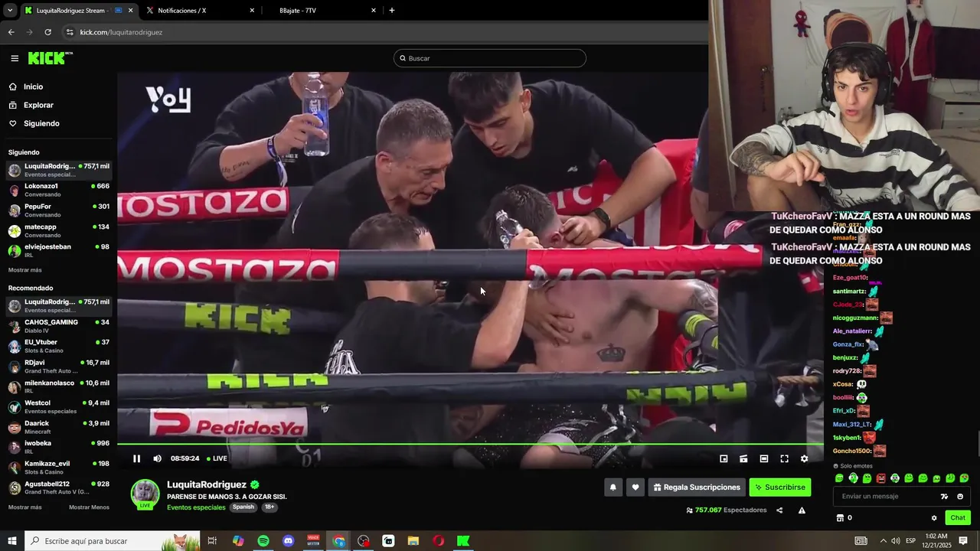Open EU_Vtuber recommended channel
This screenshot has height=551, width=980.
point(59,346)
